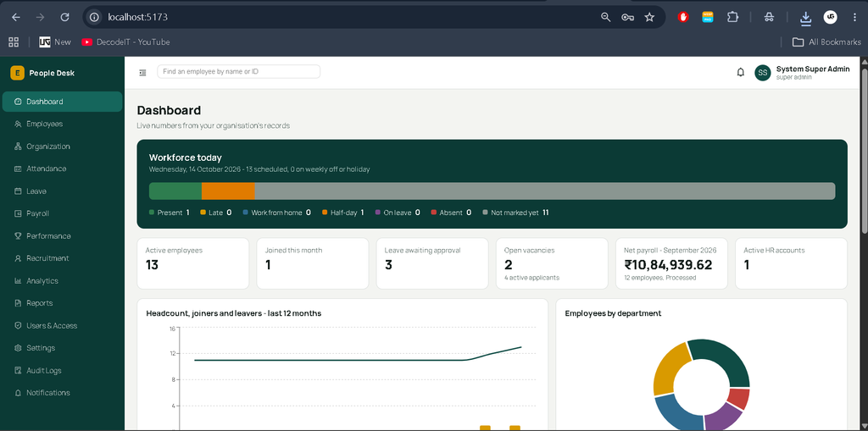Screen dimensions: 868x431
Task: Open the Active HR accounts card
Action: click(791, 263)
